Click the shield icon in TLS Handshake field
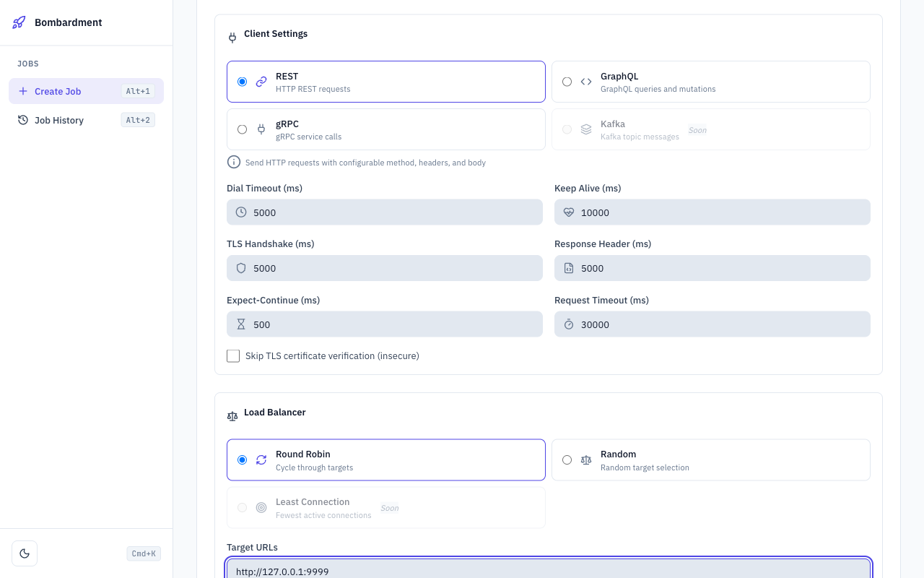The height and width of the screenshot is (578, 924). pos(240,267)
